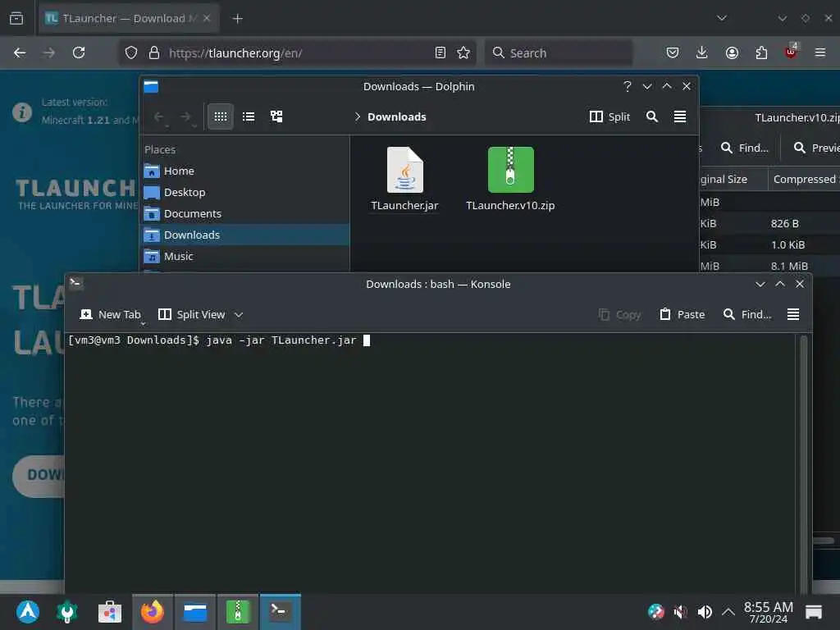The height and width of the screenshot is (630, 840).
Task: Select the TLauncher Download tab
Action: pos(129,18)
